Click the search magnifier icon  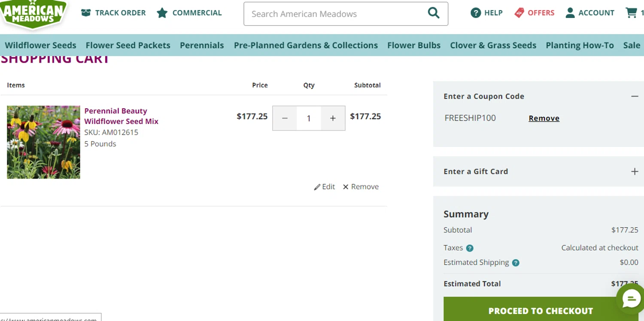click(434, 13)
